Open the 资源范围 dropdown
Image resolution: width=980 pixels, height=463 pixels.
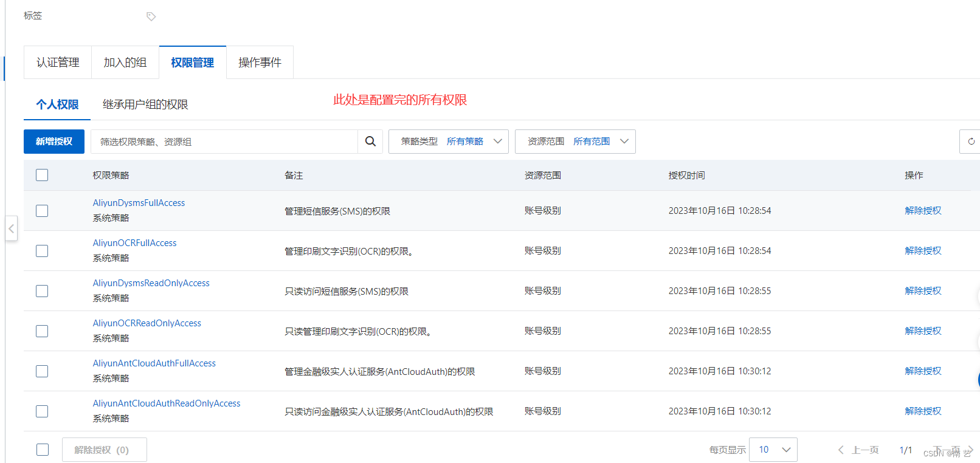tap(575, 142)
